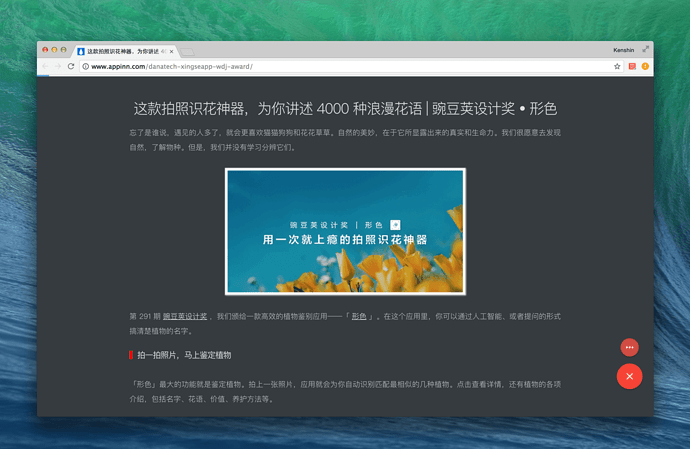Open the red three-dots options button
This screenshot has height=449, width=690.
[629, 347]
